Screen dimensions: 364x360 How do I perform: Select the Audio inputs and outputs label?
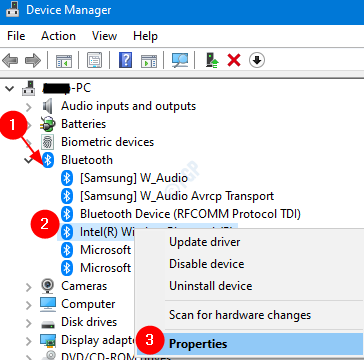click(x=128, y=106)
